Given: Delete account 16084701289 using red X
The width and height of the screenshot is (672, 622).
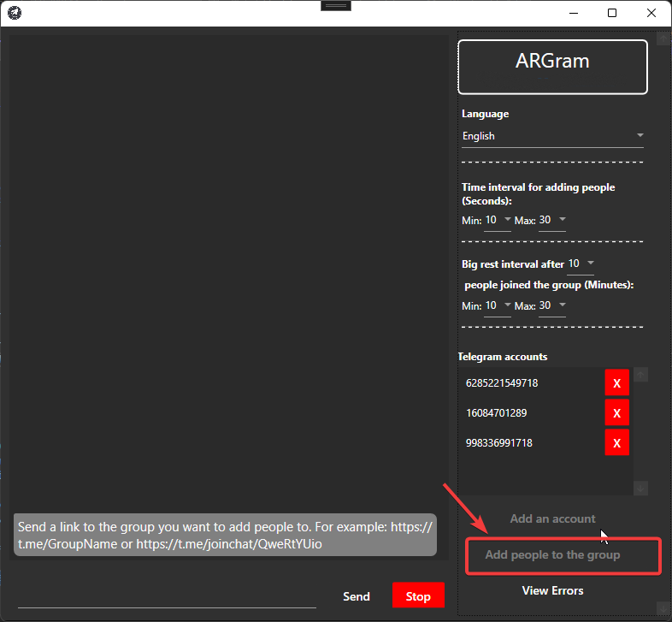Looking at the screenshot, I should pos(616,413).
